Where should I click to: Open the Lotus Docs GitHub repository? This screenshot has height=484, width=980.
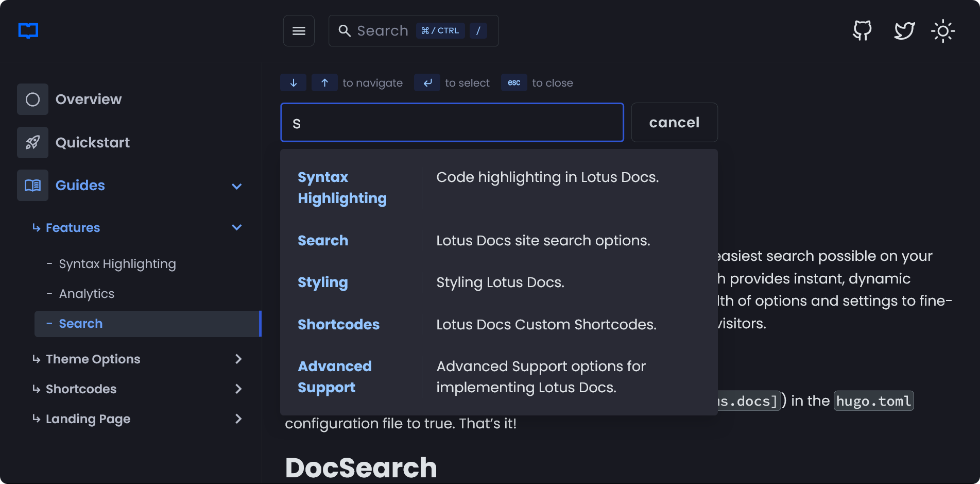[x=862, y=30]
